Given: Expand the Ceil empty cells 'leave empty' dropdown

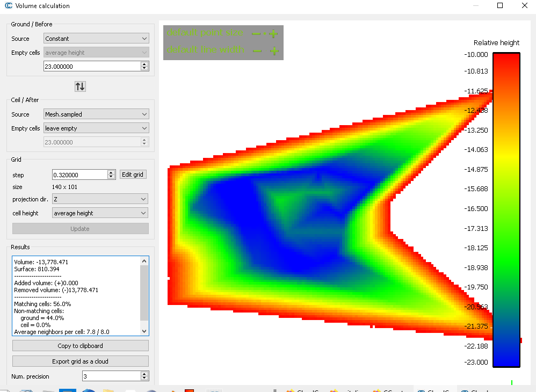Looking at the screenshot, I should point(96,128).
